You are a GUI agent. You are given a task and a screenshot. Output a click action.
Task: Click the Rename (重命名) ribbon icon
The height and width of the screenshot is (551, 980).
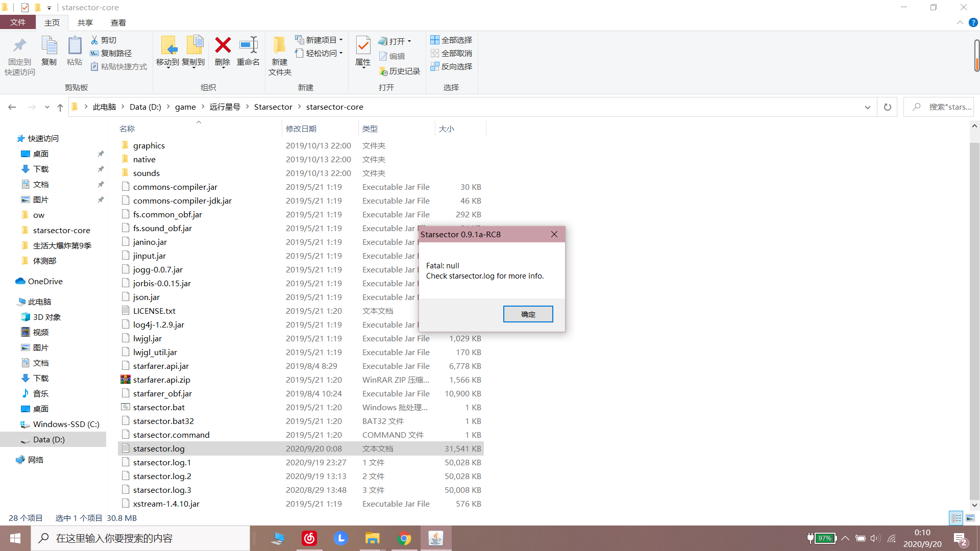[248, 46]
